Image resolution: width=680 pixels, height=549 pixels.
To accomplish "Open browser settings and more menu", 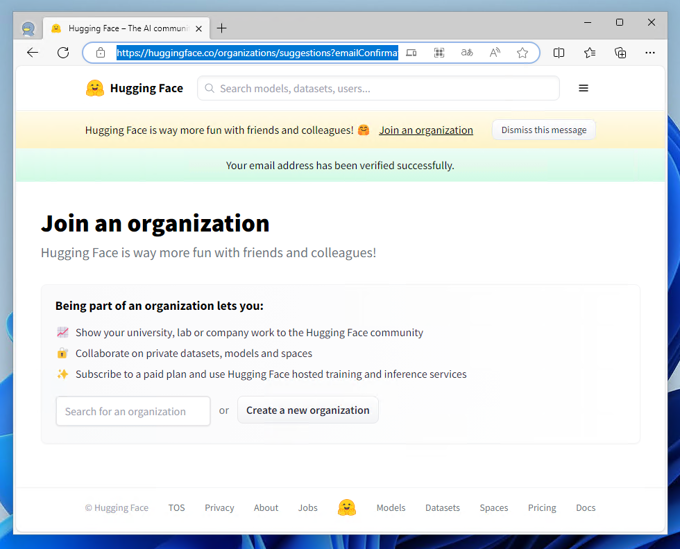I will (x=650, y=53).
